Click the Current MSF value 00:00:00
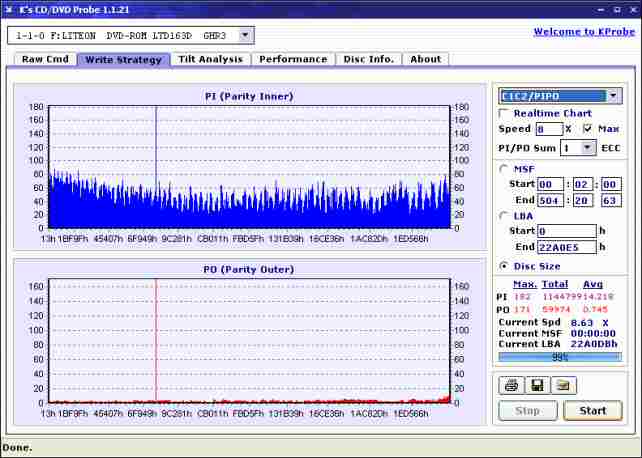The width and height of the screenshot is (642, 458). [593, 334]
